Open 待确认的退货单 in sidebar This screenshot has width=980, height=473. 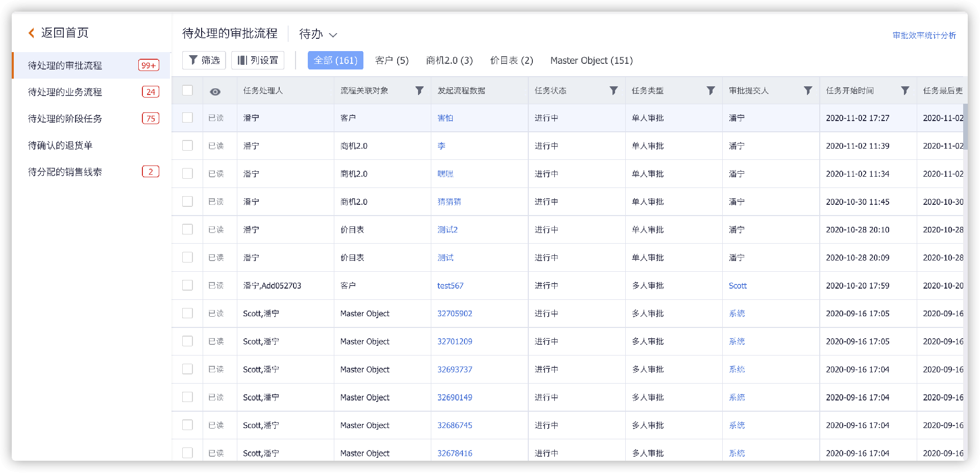click(91, 145)
